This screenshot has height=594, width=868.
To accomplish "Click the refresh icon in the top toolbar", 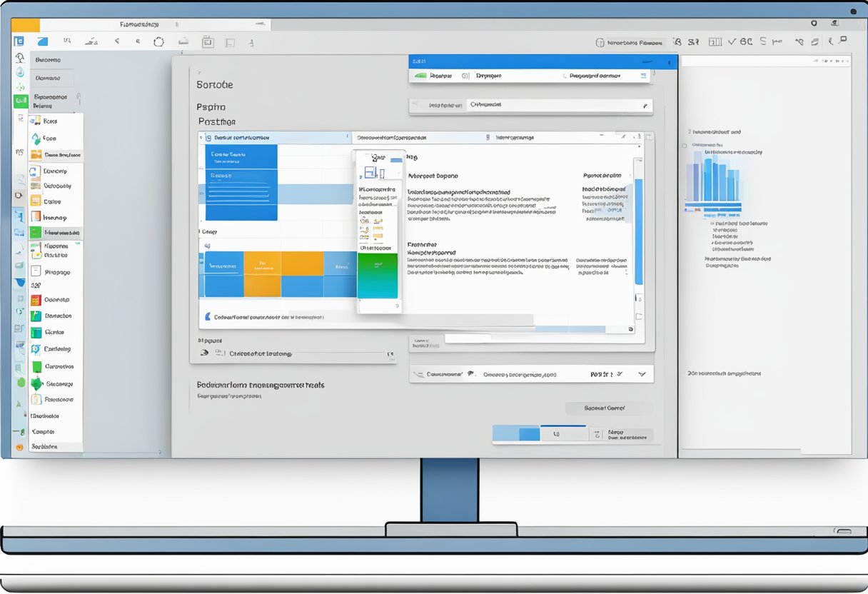I will click(158, 41).
